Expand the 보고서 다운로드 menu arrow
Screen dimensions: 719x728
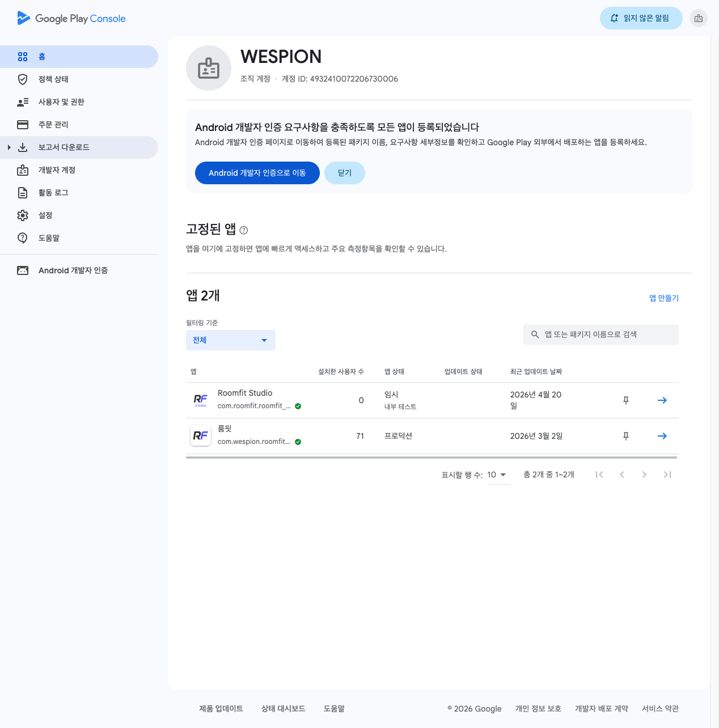pyautogui.click(x=9, y=147)
